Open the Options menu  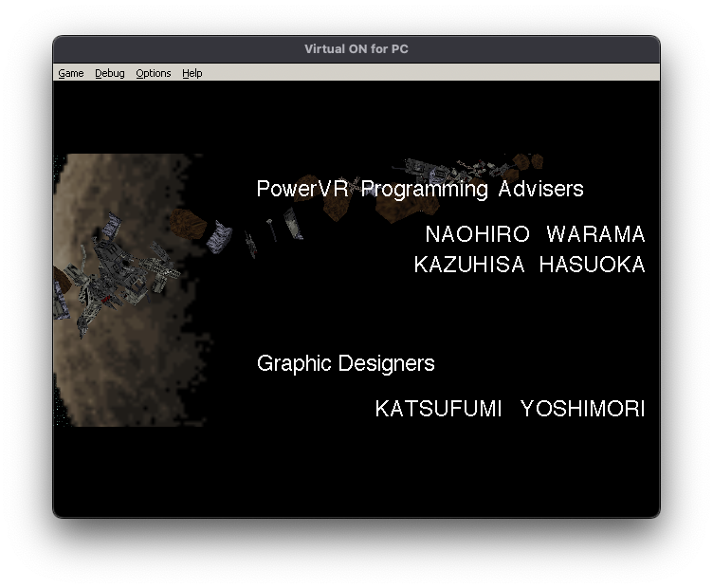(x=154, y=73)
